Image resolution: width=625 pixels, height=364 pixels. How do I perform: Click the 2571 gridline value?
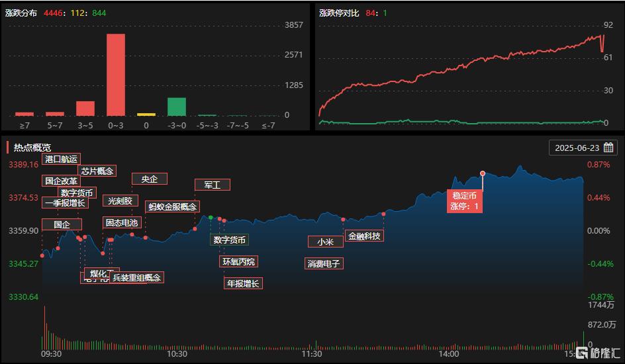coord(294,54)
